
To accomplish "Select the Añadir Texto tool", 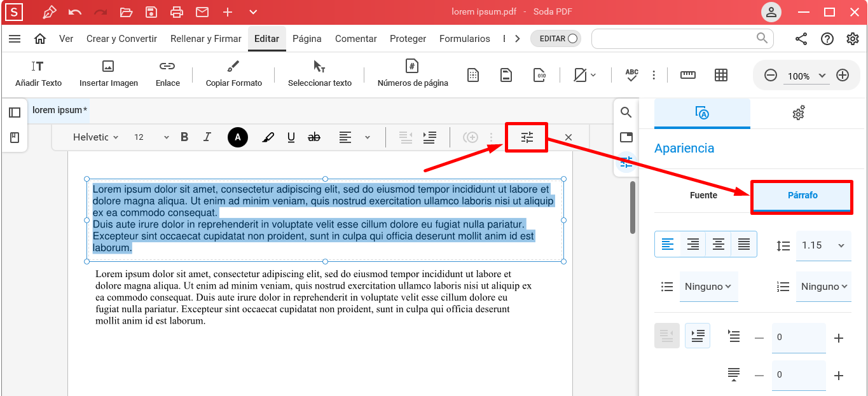I will (39, 74).
